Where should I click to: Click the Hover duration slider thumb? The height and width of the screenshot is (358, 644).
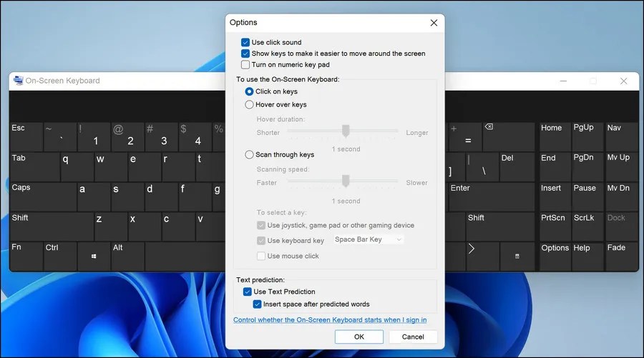point(346,131)
